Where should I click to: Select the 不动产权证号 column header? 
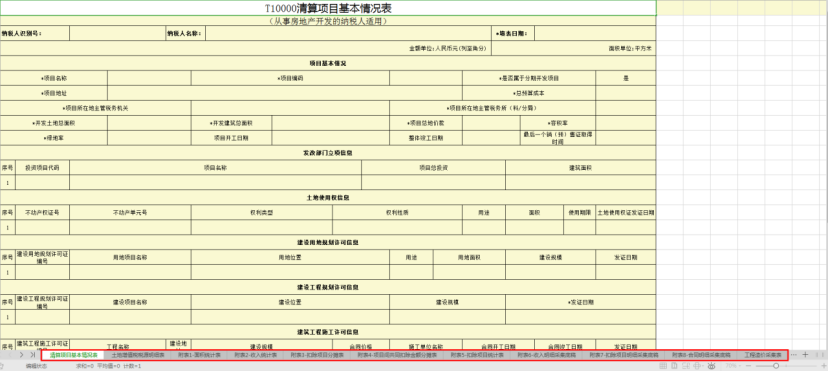(42, 212)
